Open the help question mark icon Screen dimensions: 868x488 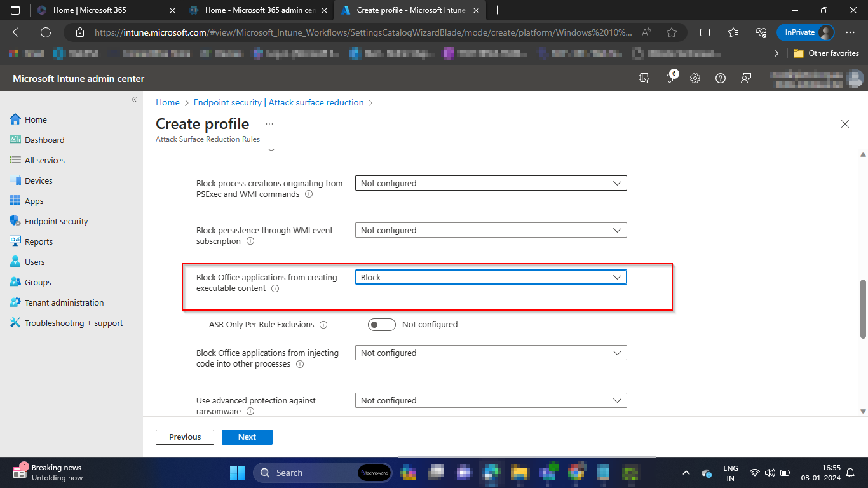[721, 78]
